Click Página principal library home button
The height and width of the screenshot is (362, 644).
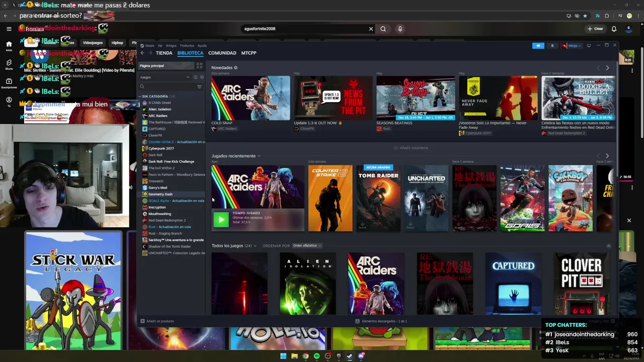click(166, 65)
